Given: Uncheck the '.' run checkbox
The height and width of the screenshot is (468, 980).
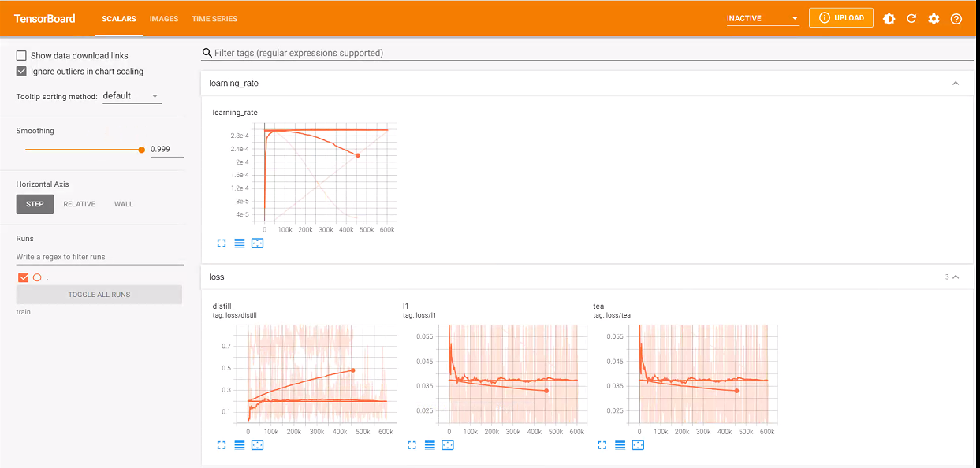Looking at the screenshot, I should coord(23,277).
